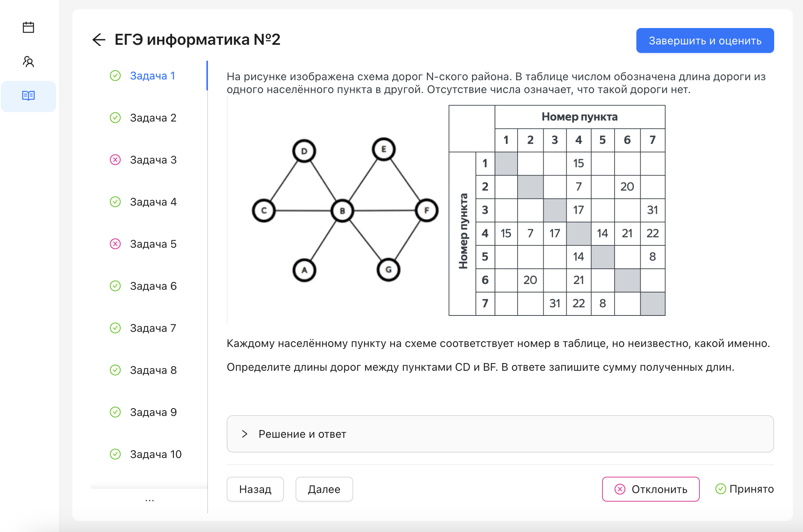Click the red cross icon beside Задача 5
This screenshot has width=803, height=532.
pos(115,244)
